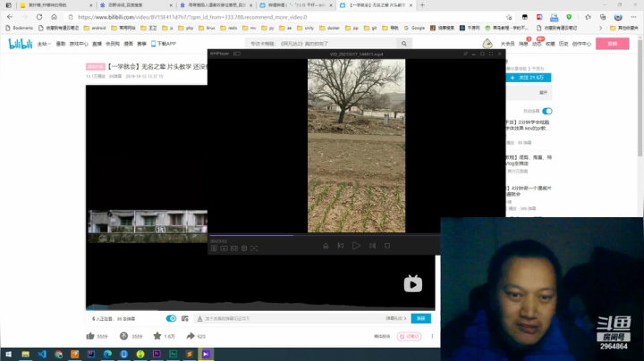Switch to the second browser tab

click(136, 5)
